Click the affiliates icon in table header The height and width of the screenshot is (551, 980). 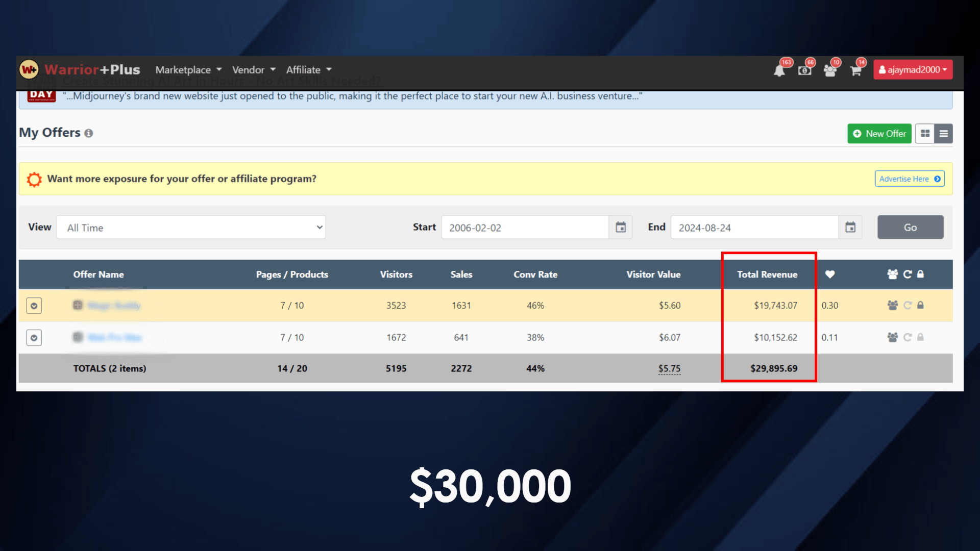click(x=893, y=274)
